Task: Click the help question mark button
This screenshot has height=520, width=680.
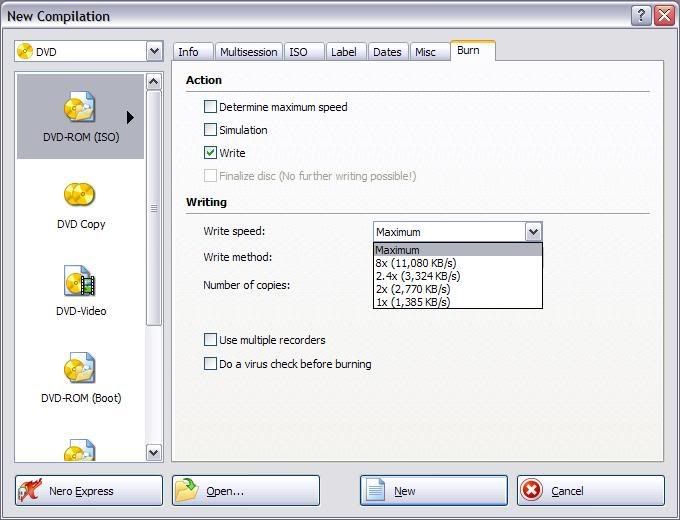Action: 641,16
